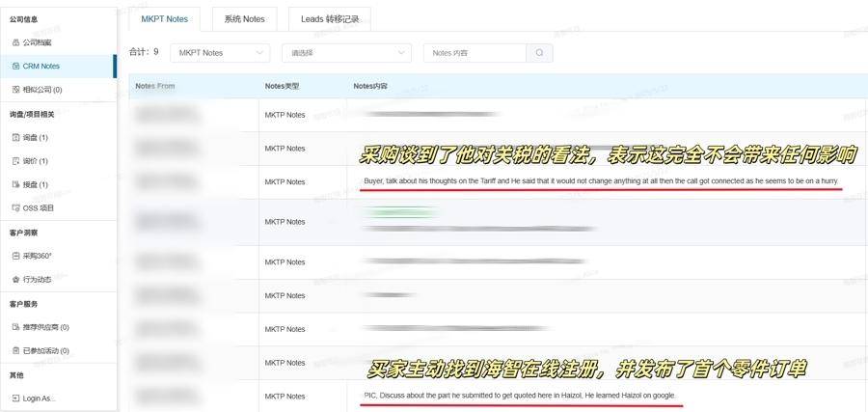Click the 客户服务 section heading

tap(23, 304)
